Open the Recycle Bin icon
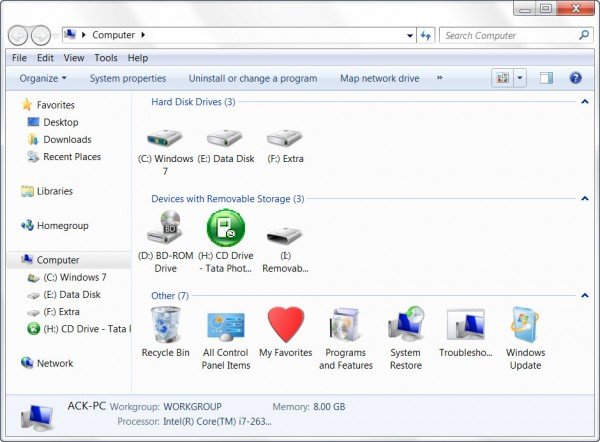600x442 pixels. pos(165,325)
